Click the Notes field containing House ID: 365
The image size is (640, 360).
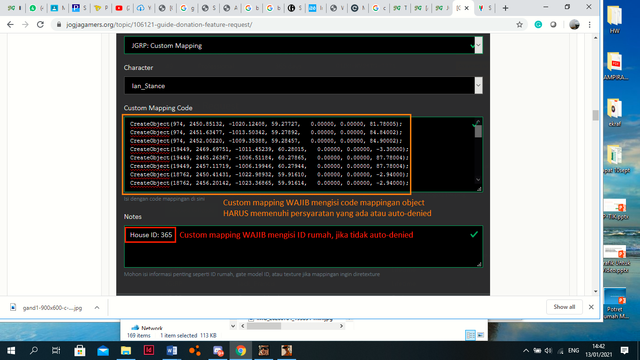[303, 247]
